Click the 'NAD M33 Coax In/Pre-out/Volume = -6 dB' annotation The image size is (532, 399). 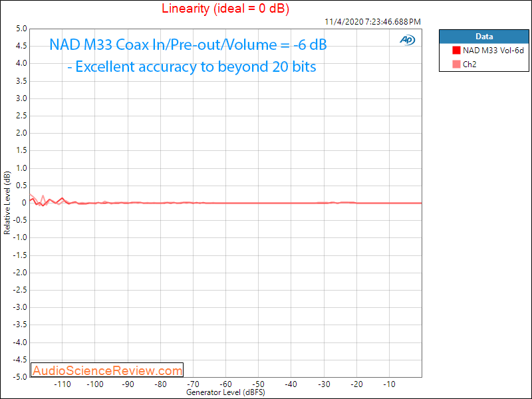pyautogui.click(x=188, y=45)
